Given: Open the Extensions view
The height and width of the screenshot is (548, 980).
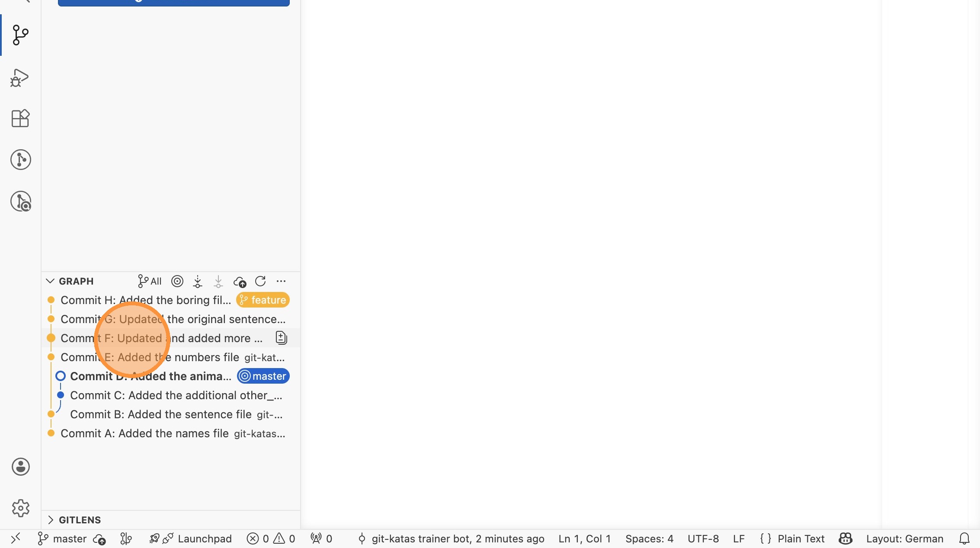Looking at the screenshot, I should coord(20,118).
